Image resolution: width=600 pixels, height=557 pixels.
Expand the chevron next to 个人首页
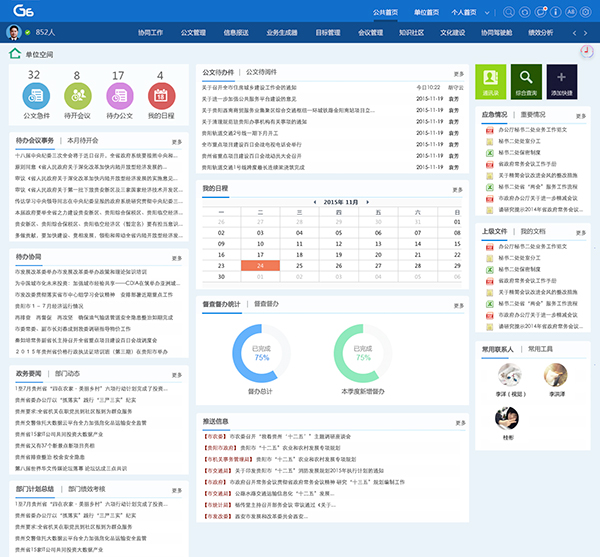pos(487,13)
